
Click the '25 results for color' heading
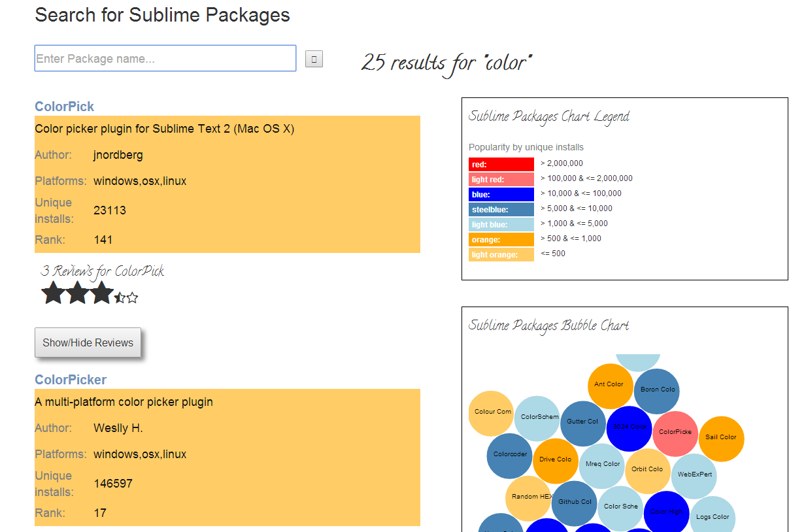click(447, 63)
